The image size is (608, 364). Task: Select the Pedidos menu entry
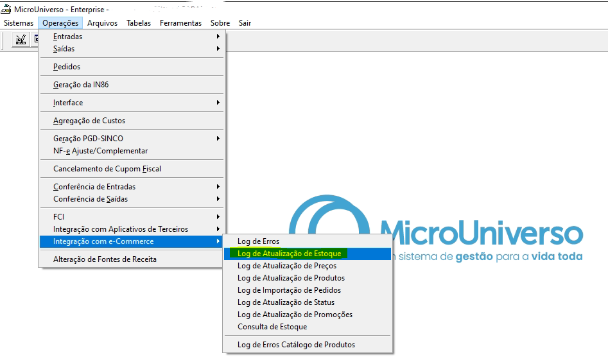[x=132, y=67]
